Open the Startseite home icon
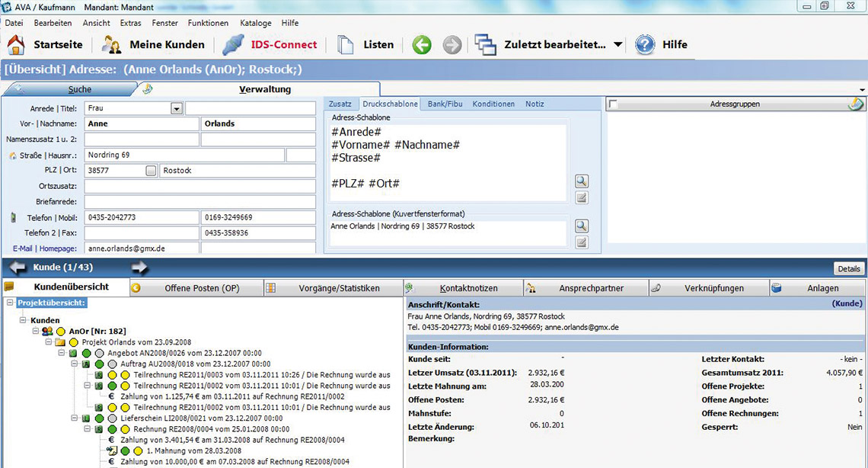This screenshot has height=468, width=868. (16, 45)
